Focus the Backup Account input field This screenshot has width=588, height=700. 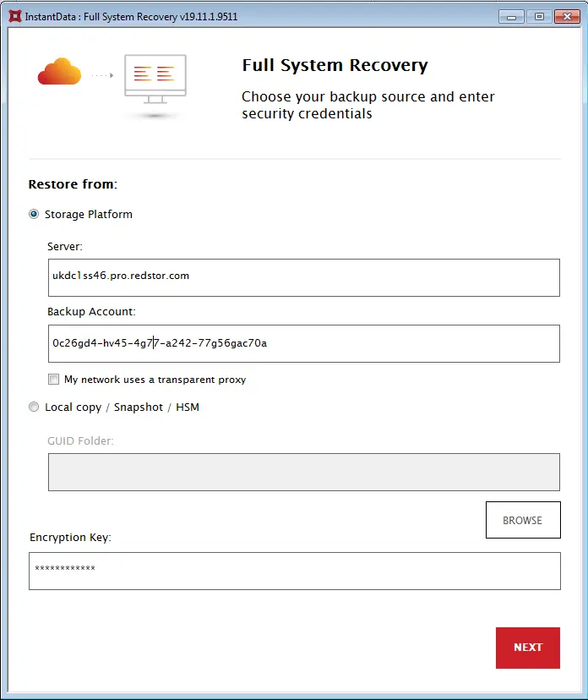point(304,344)
